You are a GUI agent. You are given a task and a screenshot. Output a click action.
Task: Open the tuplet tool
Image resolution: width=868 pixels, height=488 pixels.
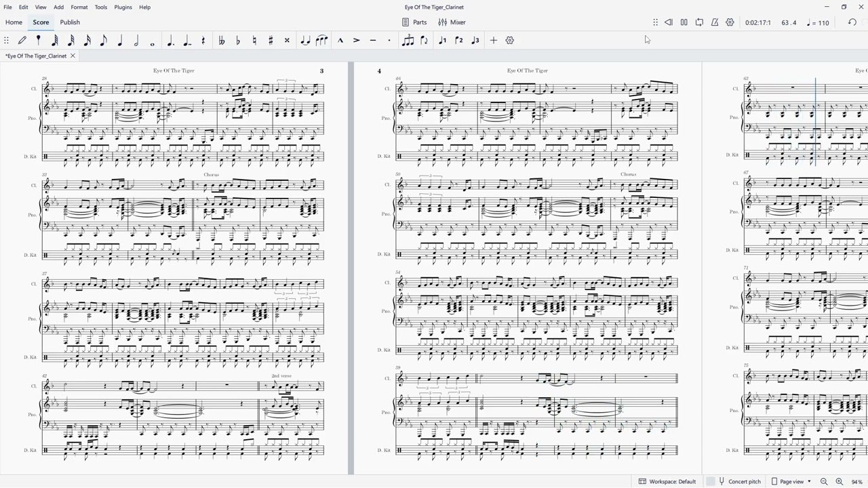pos(408,41)
